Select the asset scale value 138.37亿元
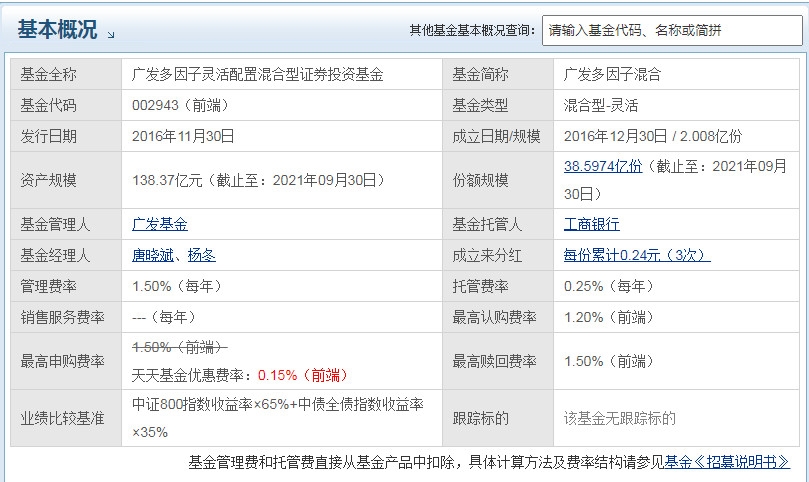 [x=167, y=180]
